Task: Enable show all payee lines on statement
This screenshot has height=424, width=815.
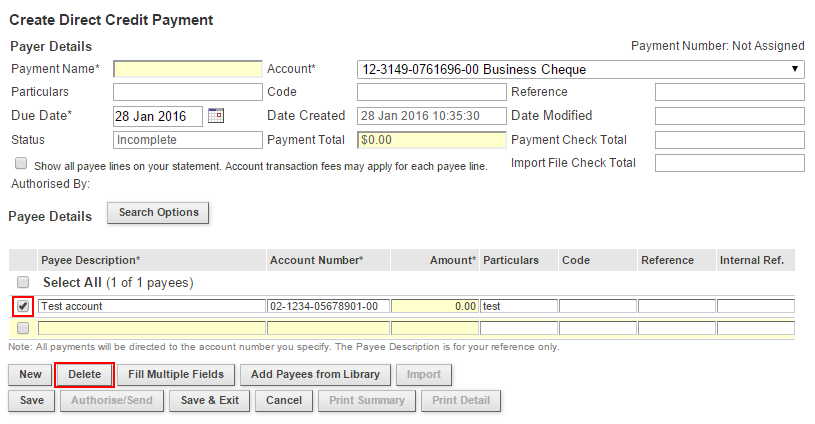Action: (21, 163)
